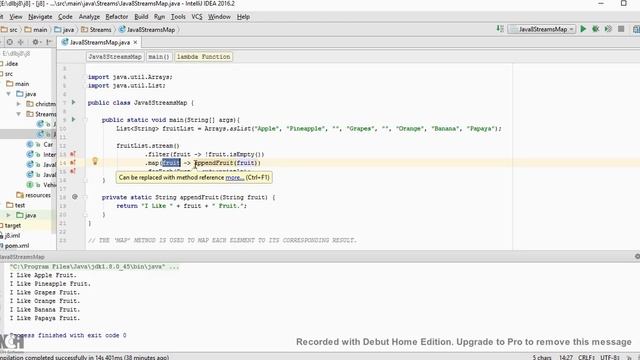Select the Car class in project tree

[x=40, y=144]
